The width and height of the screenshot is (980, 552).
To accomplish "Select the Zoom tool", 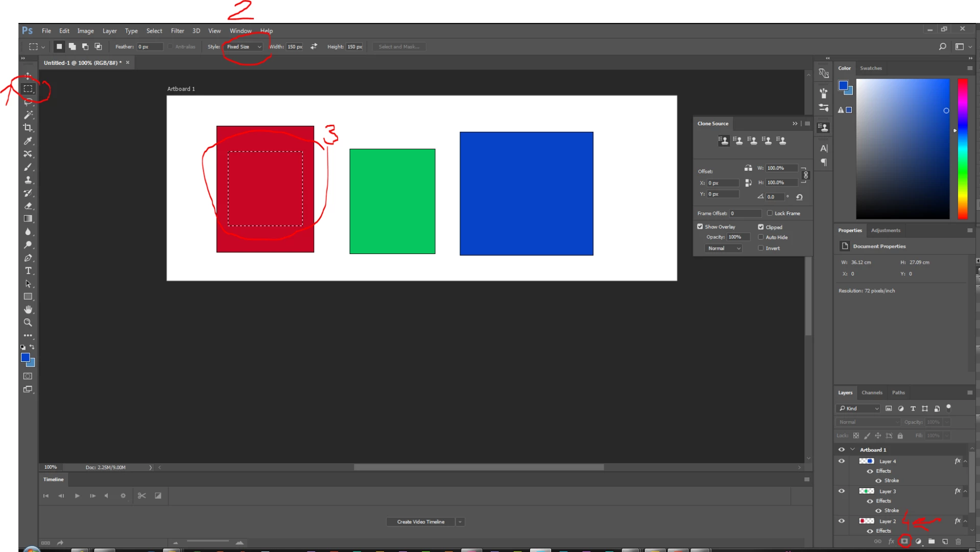I will (x=28, y=323).
